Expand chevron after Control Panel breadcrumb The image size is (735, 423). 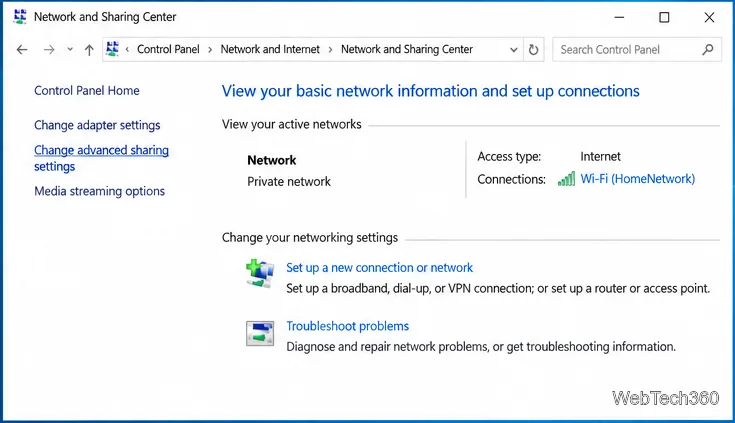(x=210, y=50)
